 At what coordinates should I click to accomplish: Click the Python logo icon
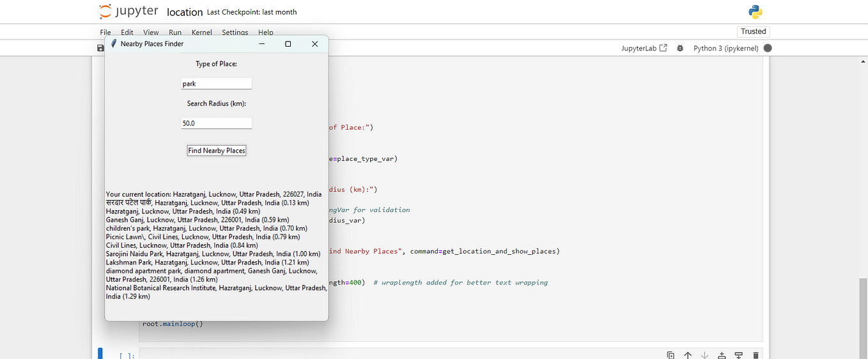(x=756, y=11)
